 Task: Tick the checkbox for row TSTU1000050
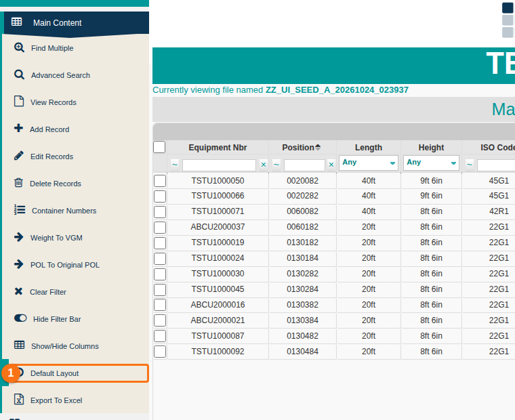(160, 181)
